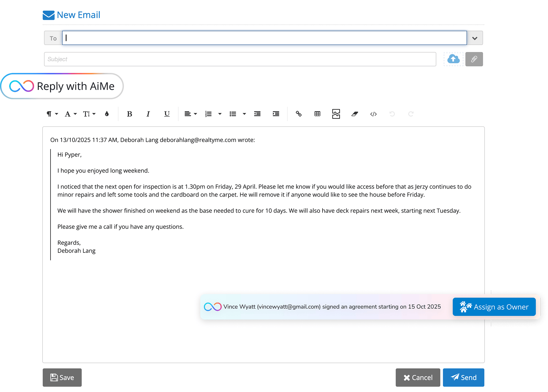
Task: Click into the Subject field
Action: tap(240, 59)
